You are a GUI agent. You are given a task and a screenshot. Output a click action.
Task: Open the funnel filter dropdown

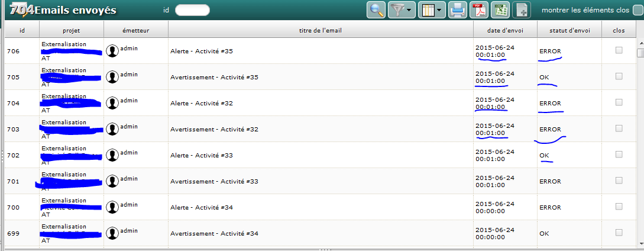(402, 10)
